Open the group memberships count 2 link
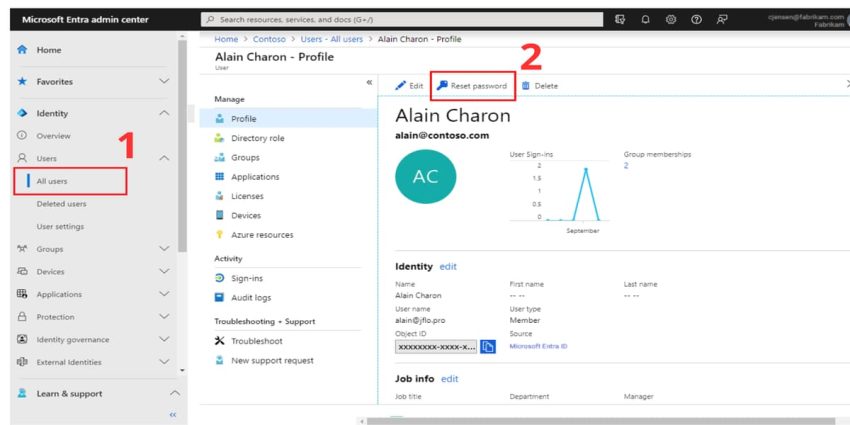The width and height of the screenshot is (850, 425). (x=626, y=166)
